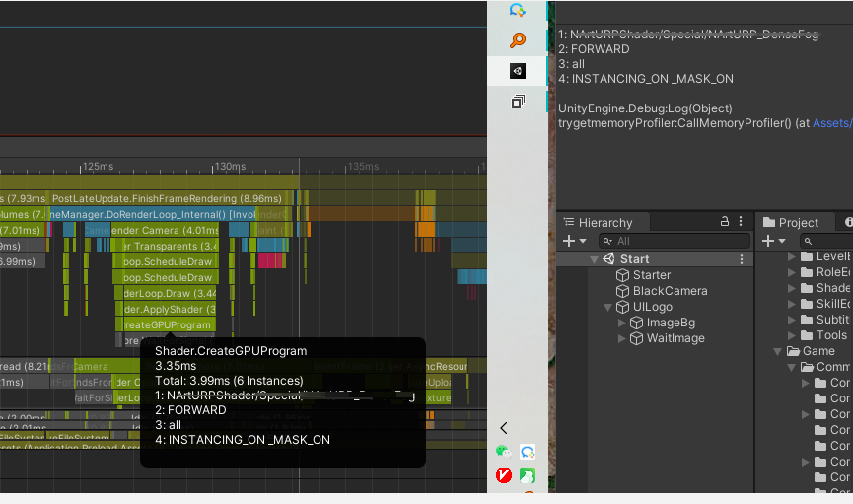
Task: Select the Starter object in Hierarchy
Action: point(651,275)
